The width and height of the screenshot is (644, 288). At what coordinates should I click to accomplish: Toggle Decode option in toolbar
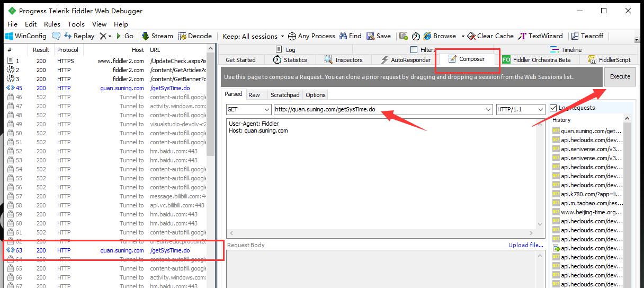[195, 36]
